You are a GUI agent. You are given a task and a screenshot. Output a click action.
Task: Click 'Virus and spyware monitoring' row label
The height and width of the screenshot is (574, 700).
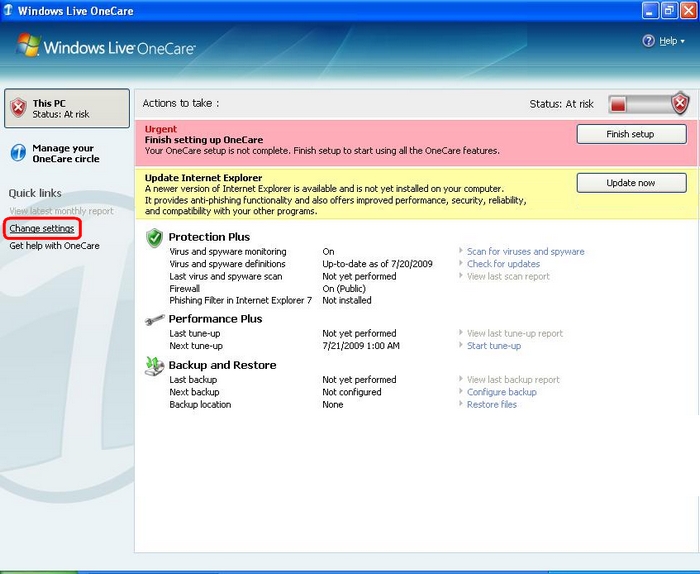[x=228, y=251]
